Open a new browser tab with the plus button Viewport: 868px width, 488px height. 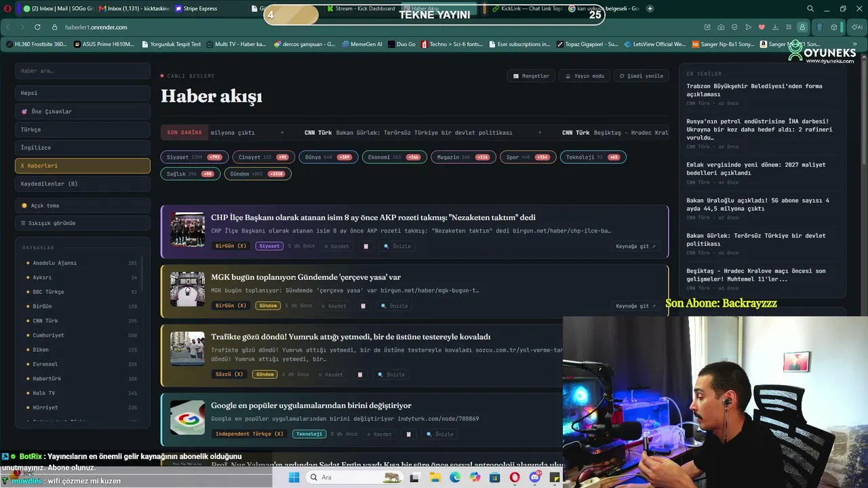[650, 9]
